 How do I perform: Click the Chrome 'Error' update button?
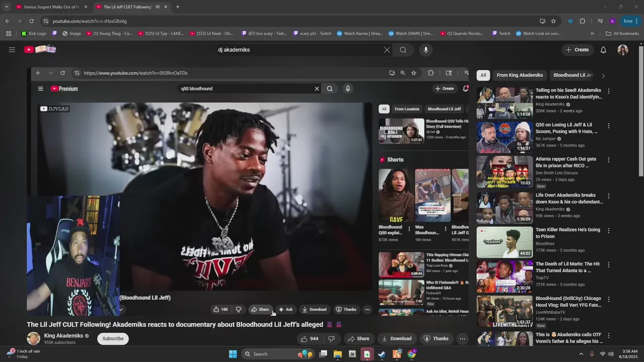631,21
